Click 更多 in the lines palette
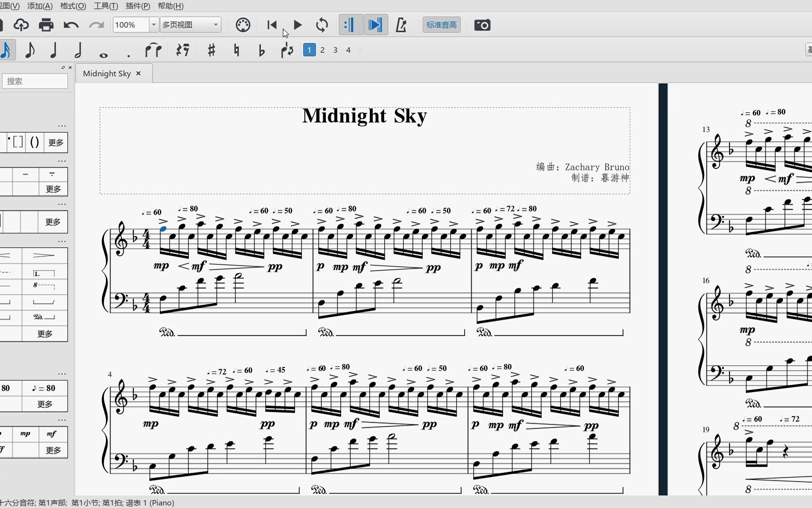The height and width of the screenshot is (508, 812). [45, 333]
